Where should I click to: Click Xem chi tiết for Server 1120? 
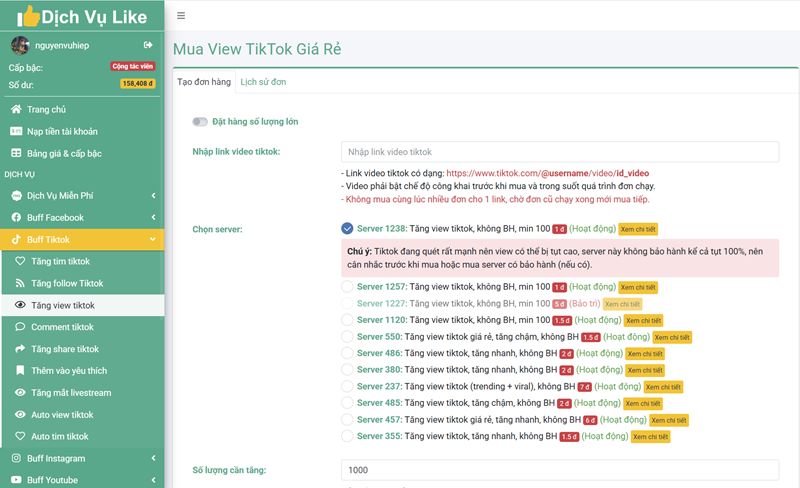[x=644, y=321]
